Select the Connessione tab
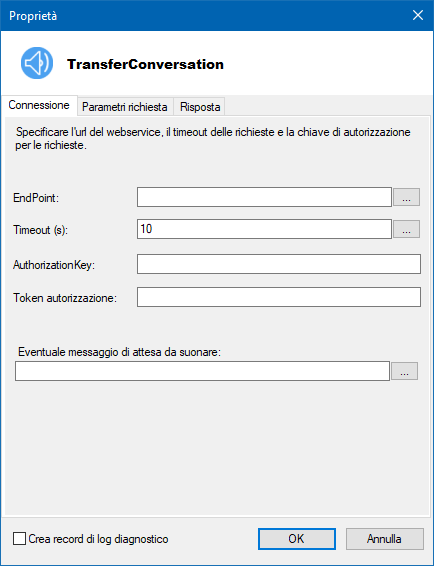The height and width of the screenshot is (566, 434). (x=39, y=105)
